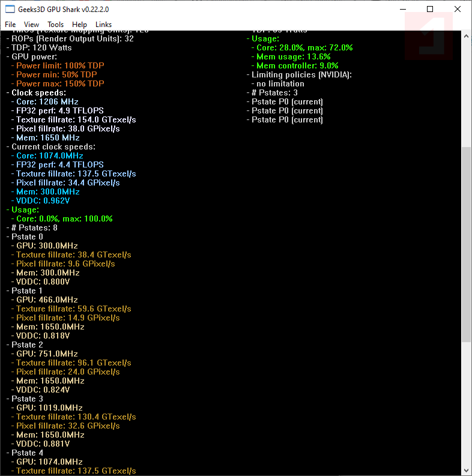
Task: Click the scroll up arrow
Action: point(466,36)
